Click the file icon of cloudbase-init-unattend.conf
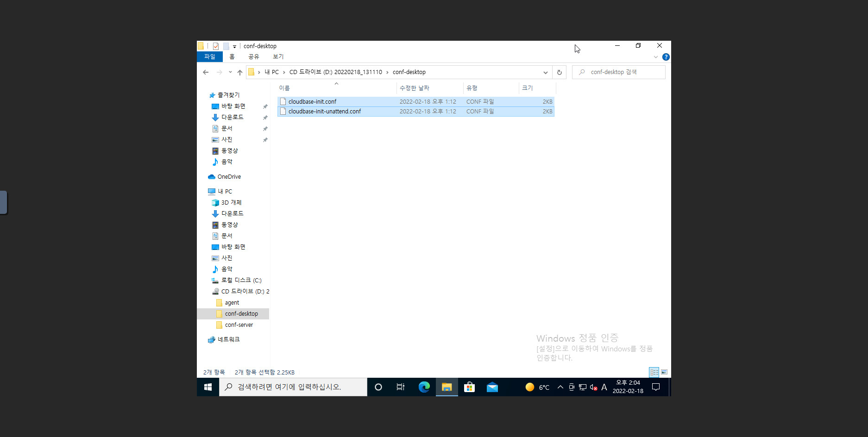Image resolution: width=868 pixels, height=437 pixels. click(x=283, y=111)
